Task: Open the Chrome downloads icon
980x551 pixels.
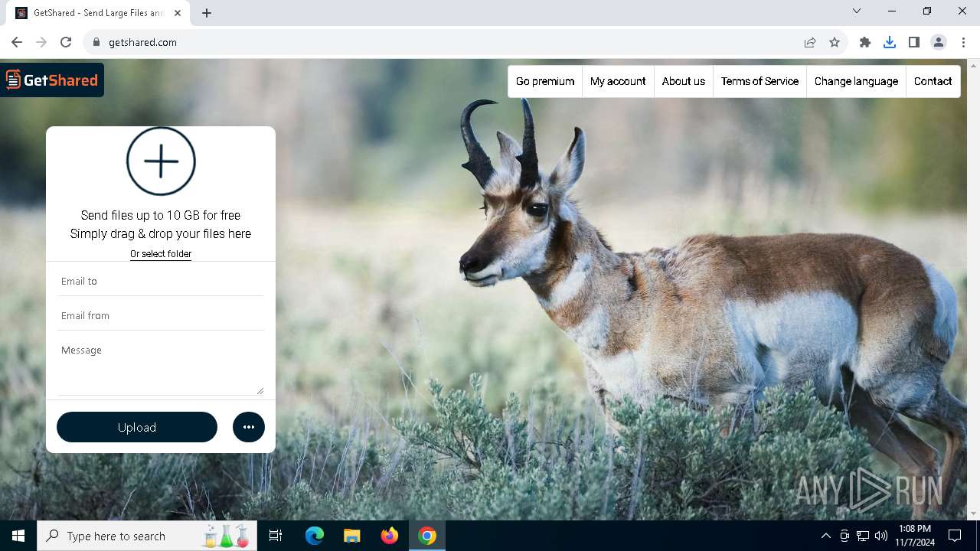Action: pyautogui.click(x=890, y=42)
